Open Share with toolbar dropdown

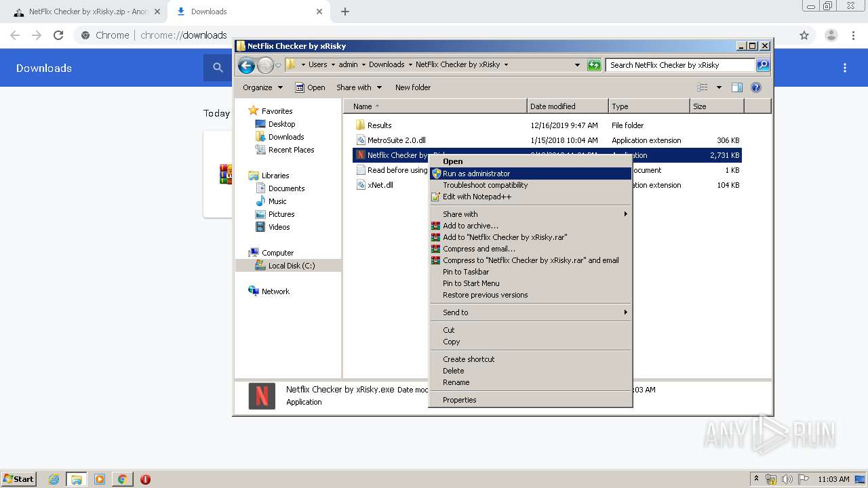tap(359, 87)
